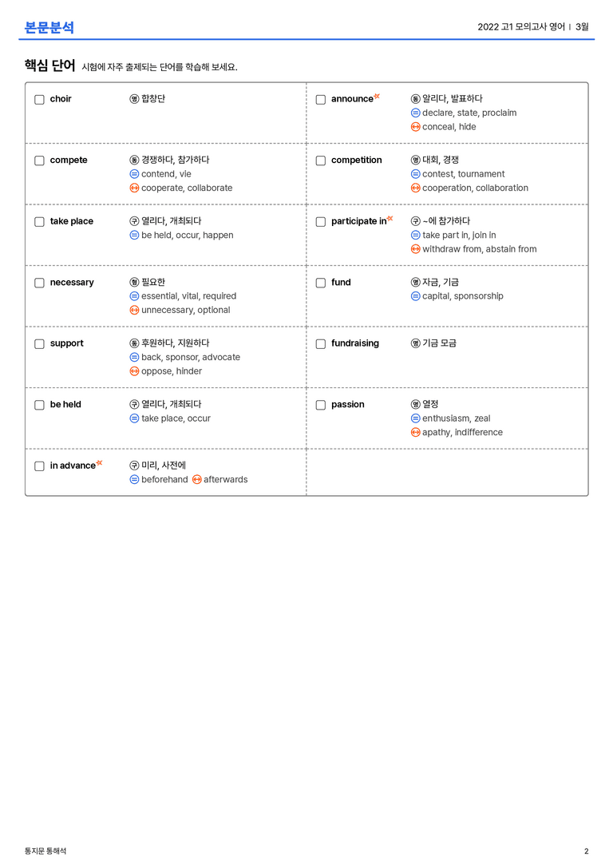Click the noun part-of-speech icon for passion

pyautogui.click(x=416, y=405)
